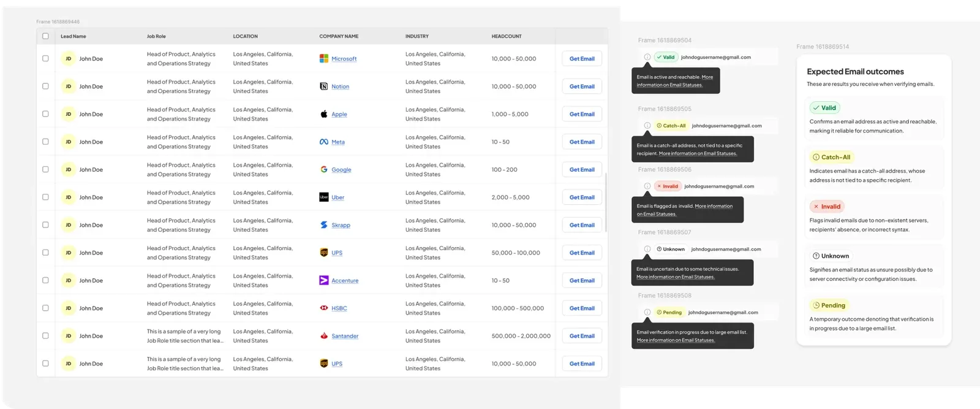Click the Google logo icon

click(324, 169)
